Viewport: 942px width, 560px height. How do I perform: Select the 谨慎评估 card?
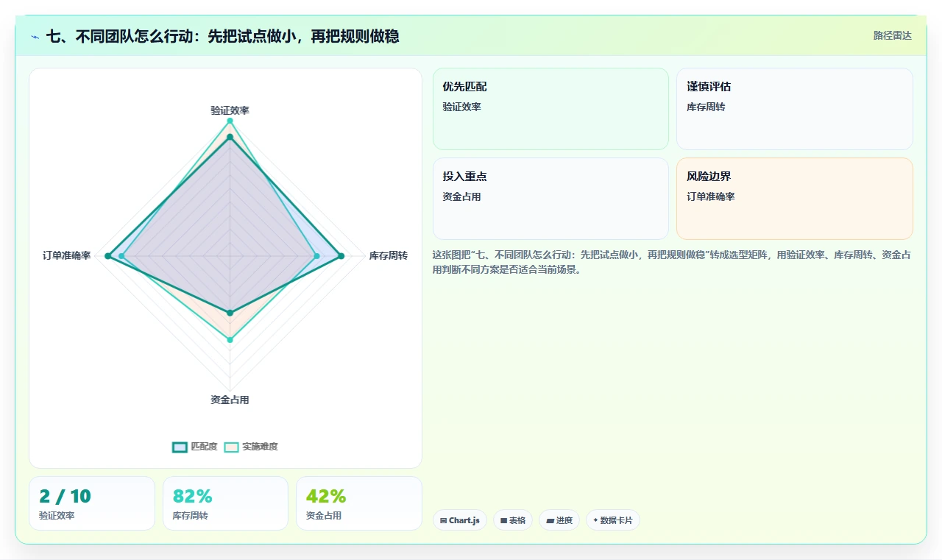[795, 109]
